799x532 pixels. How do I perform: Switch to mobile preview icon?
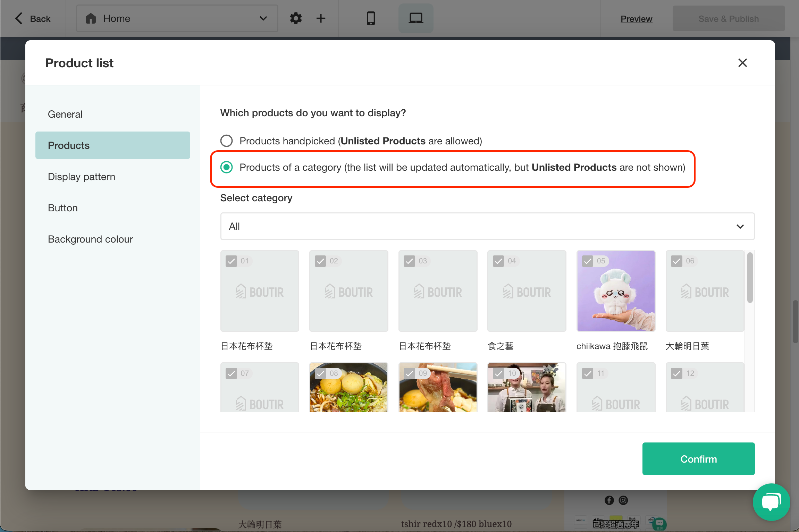point(371,18)
